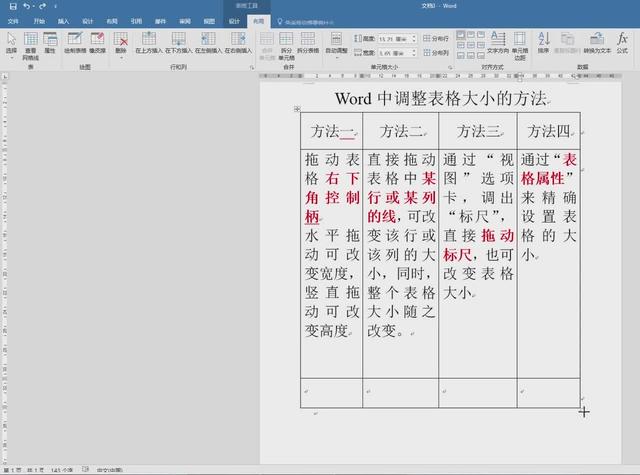This screenshot has width=640, height=475.
Task: Click 分布列 (Distribute Columns)
Action: point(436,53)
